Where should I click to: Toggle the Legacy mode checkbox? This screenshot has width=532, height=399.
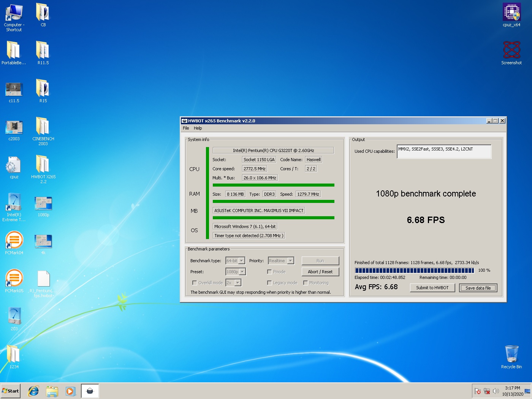(x=269, y=283)
